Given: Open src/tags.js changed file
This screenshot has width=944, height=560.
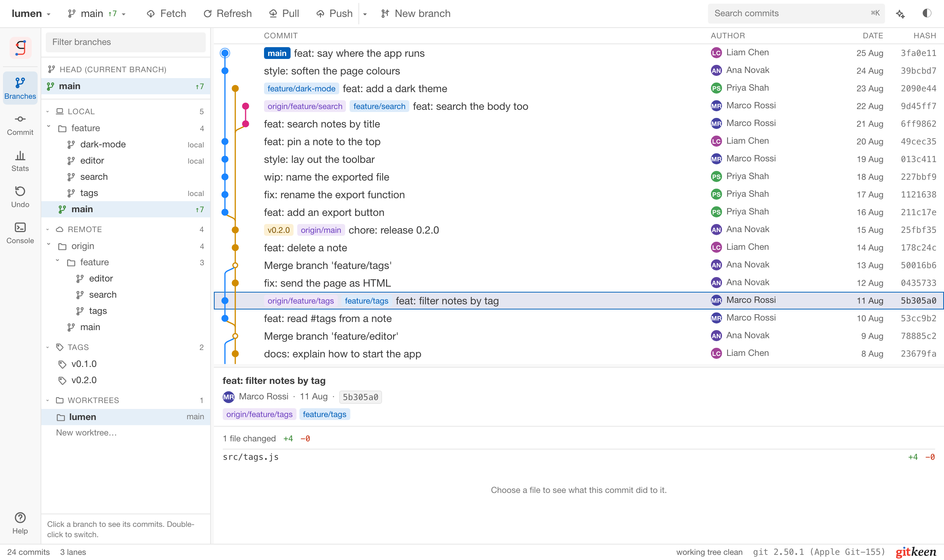Looking at the screenshot, I should [x=579, y=457].
